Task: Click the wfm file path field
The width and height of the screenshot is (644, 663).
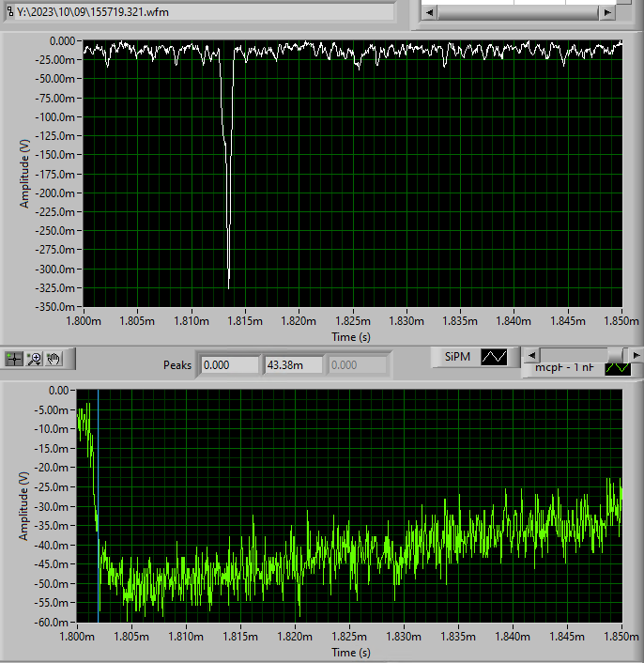Action: pos(205,12)
